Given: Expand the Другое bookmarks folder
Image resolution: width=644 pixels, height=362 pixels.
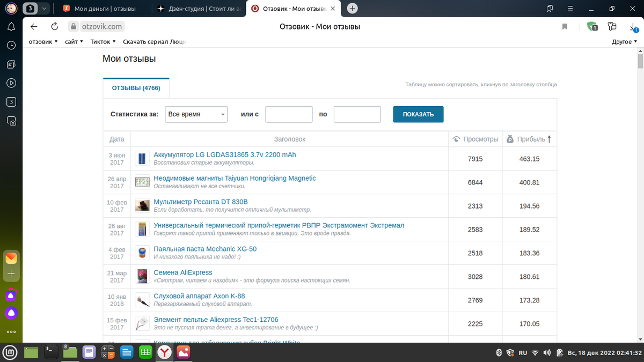Looking at the screenshot, I should pyautogui.click(x=625, y=42).
